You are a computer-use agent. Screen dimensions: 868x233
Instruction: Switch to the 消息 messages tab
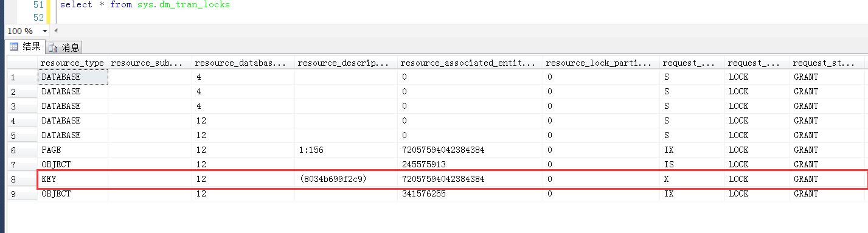[x=64, y=47]
